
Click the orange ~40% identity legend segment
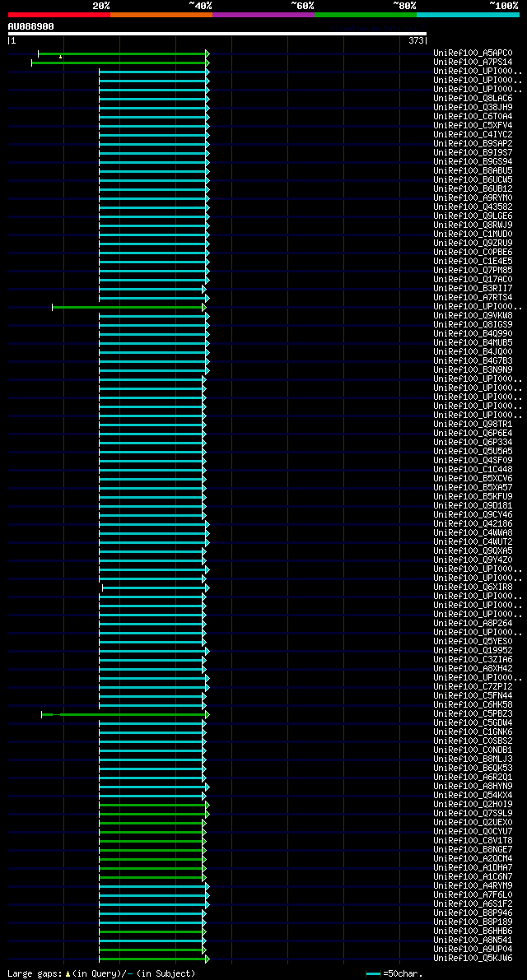pos(161,14)
